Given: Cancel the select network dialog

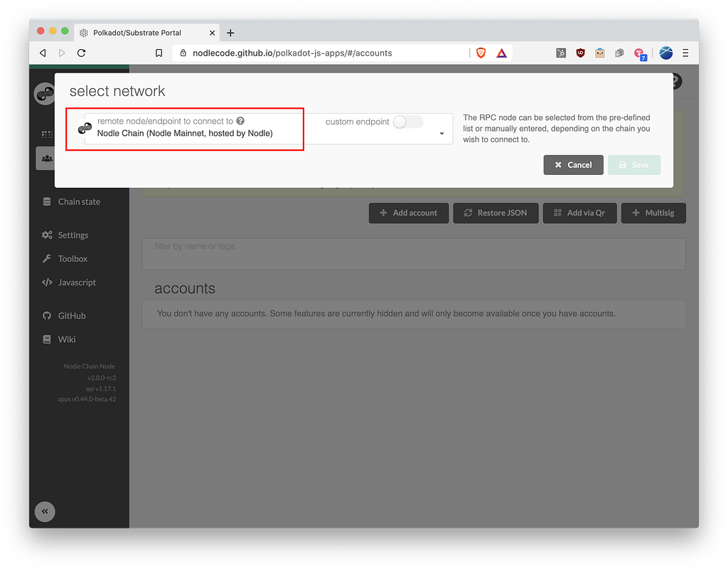Looking at the screenshot, I should (574, 165).
